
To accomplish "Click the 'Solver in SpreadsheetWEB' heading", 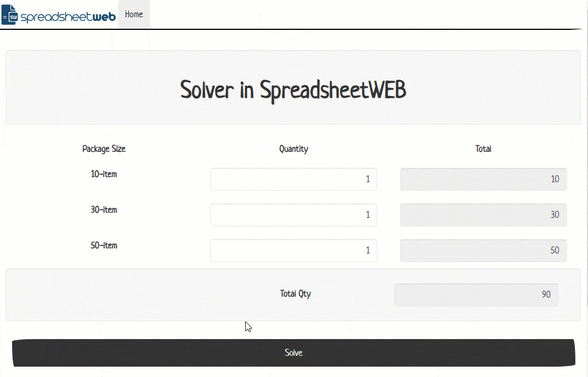I will pyautogui.click(x=293, y=90).
